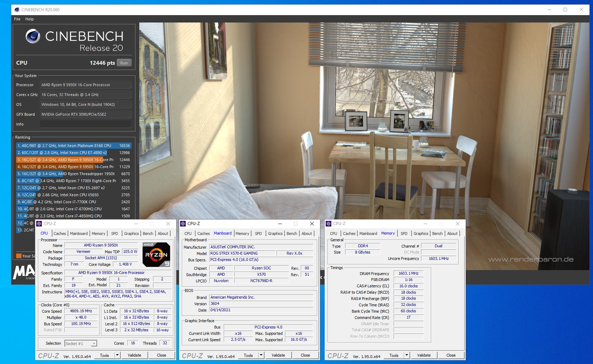The height and width of the screenshot is (364, 593).
Task: Click the DRAM Frequency value 1603.1 MHz
Action: click(408, 273)
